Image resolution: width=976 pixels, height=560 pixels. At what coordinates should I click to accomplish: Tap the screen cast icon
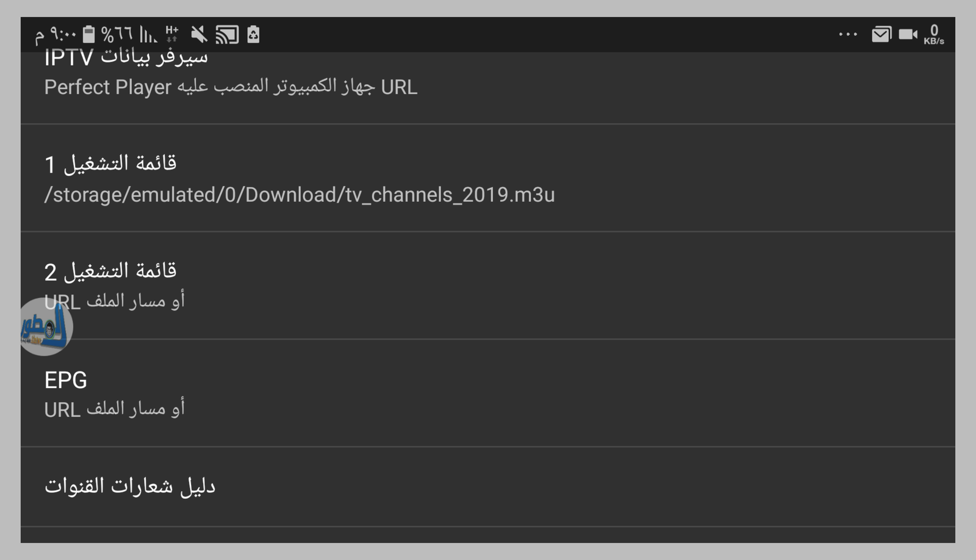coord(227,35)
